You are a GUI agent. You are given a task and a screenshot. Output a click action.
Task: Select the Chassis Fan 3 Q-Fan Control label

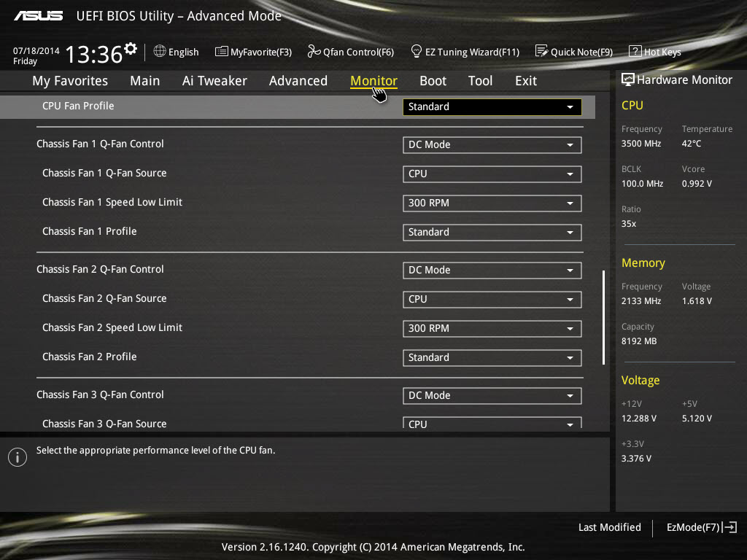point(100,394)
